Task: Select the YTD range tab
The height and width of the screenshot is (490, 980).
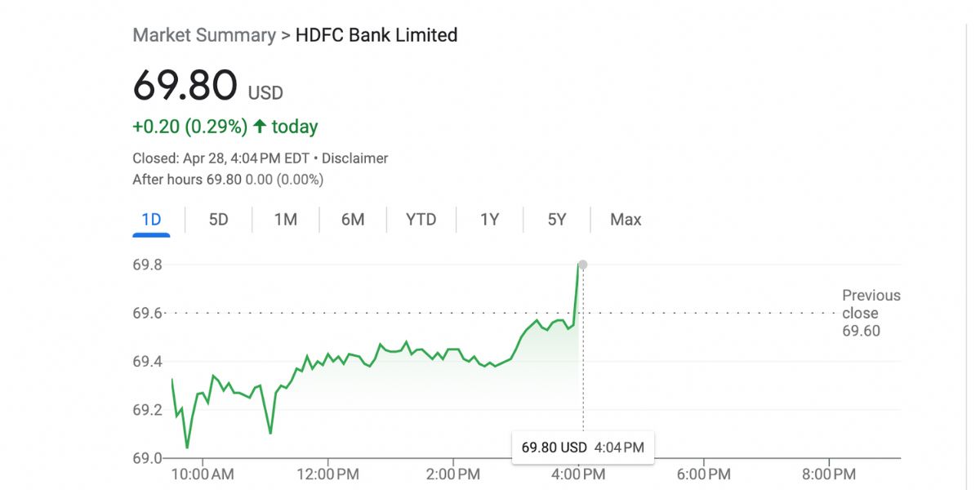Action: point(421,220)
